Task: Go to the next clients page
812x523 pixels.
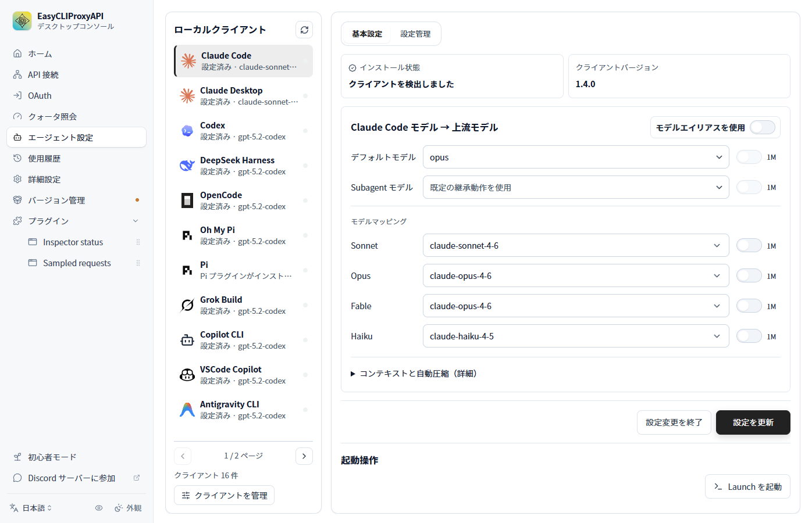Action: [304, 456]
